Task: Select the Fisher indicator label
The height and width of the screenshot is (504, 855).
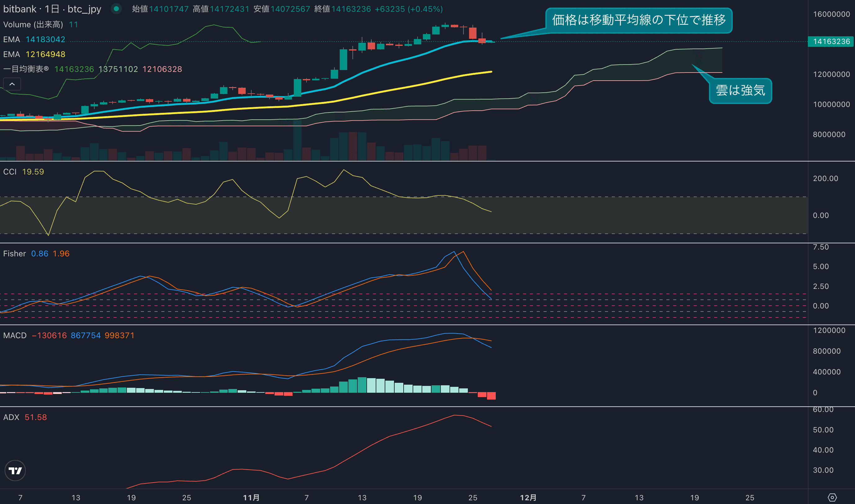Action: pyautogui.click(x=14, y=254)
